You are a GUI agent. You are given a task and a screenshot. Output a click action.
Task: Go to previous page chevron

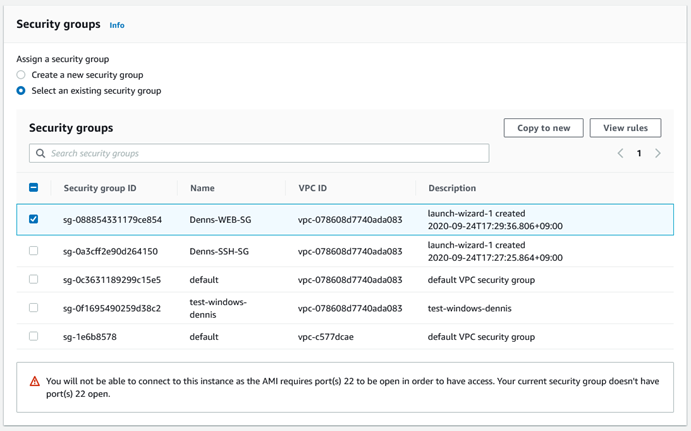click(x=620, y=153)
